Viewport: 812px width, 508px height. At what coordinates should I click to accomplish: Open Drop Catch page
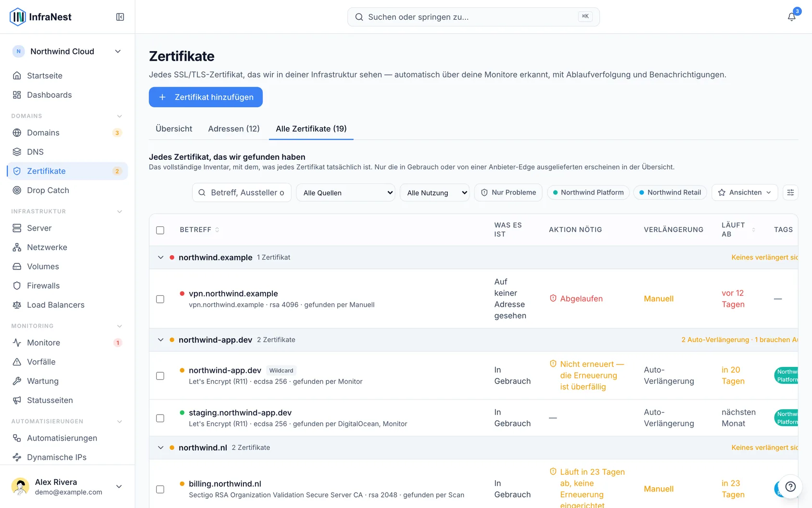[67, 190]
